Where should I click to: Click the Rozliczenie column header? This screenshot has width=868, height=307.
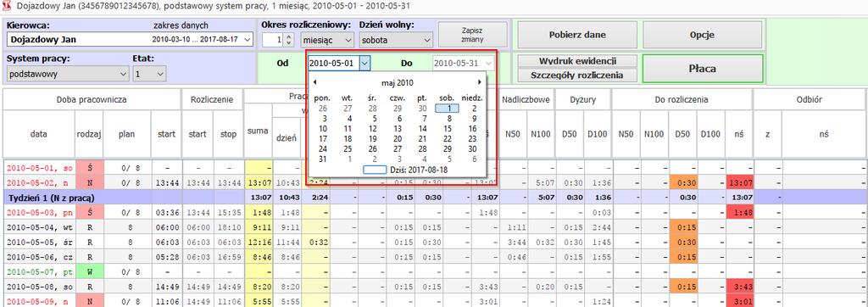(213, 100)
